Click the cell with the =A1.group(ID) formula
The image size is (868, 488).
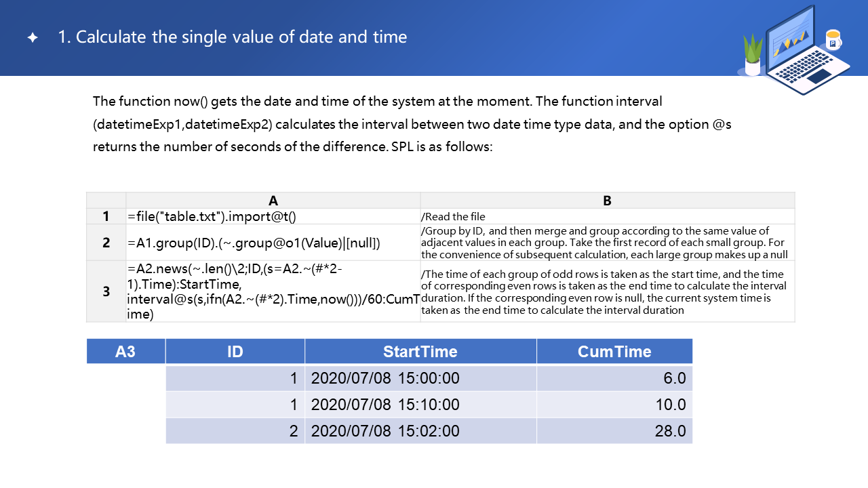click(273, 243)
